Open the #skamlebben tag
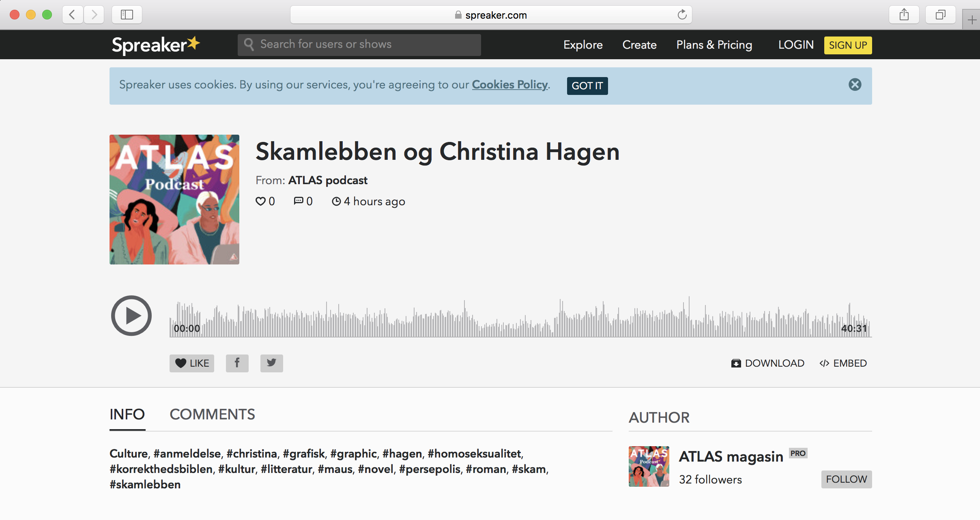This screenshot has height=520, width=980. pyautogui.click(x=145, y=484)
